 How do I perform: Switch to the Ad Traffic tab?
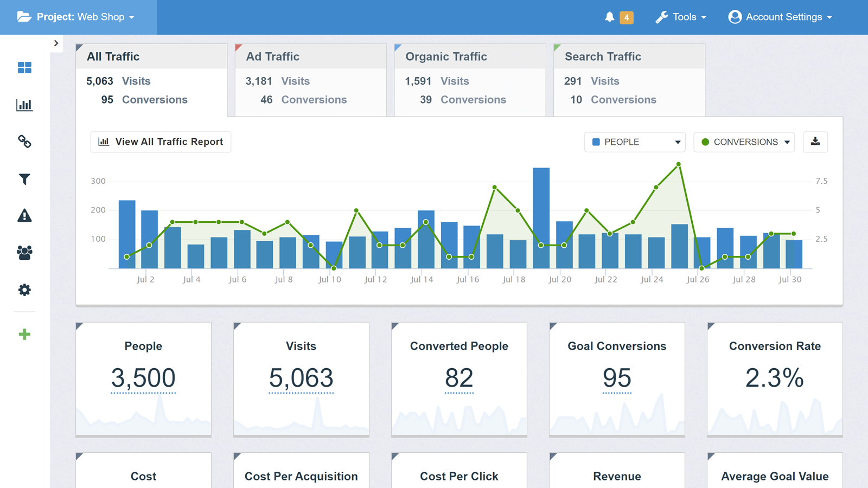[x=310, y=79]
